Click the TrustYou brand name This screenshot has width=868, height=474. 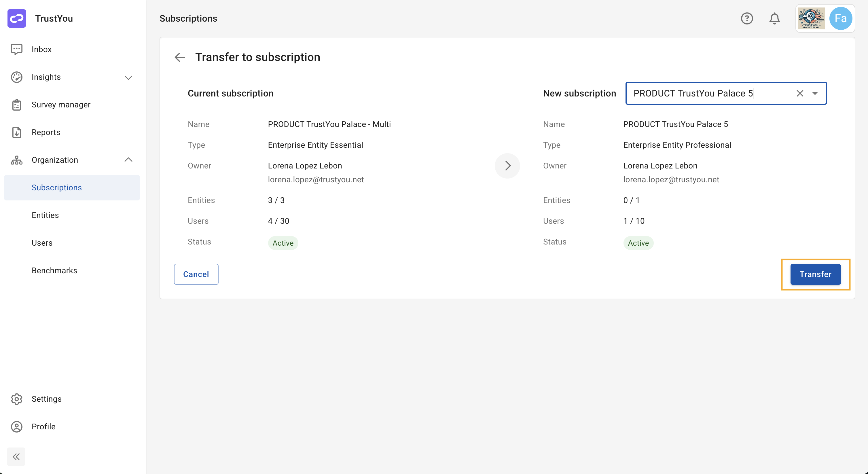(x=54, y=18)
